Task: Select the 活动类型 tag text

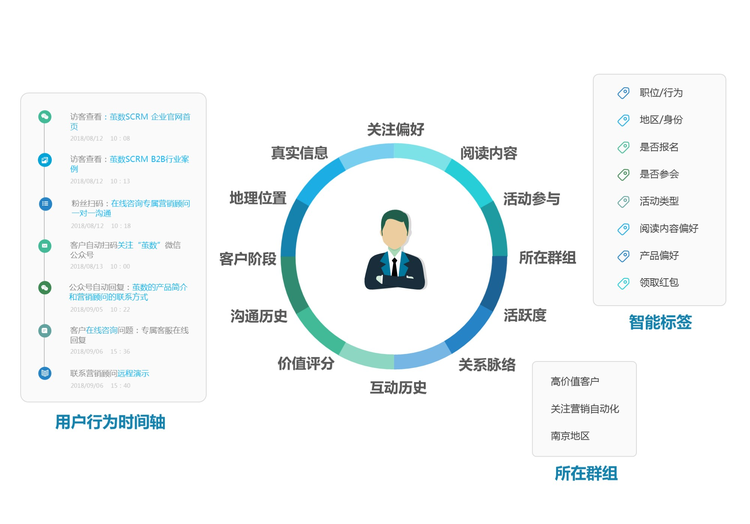Action: coord(659,201)
